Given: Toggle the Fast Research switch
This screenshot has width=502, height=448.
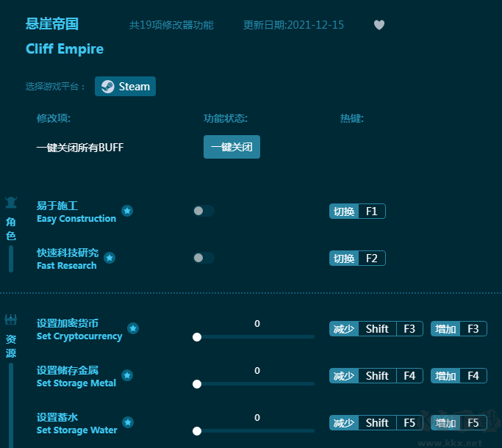Looking at the screenshot, I should 204,258.
